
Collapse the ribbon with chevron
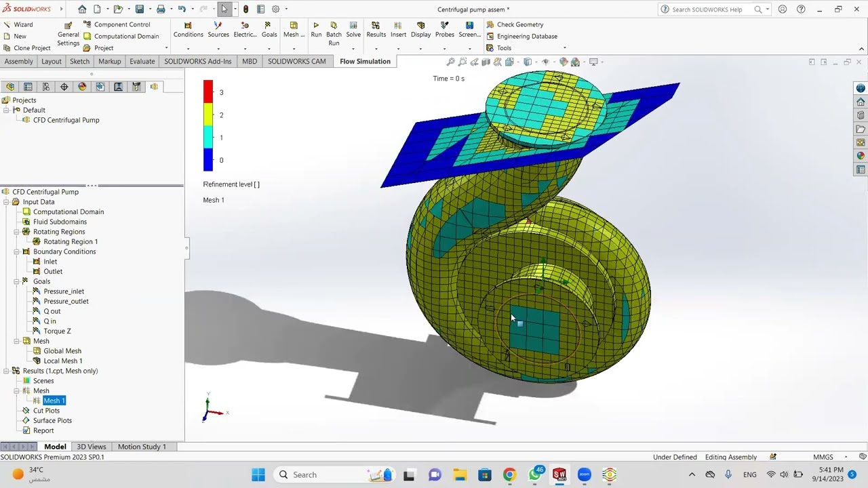pyautogui.click(x=861, y=49)
